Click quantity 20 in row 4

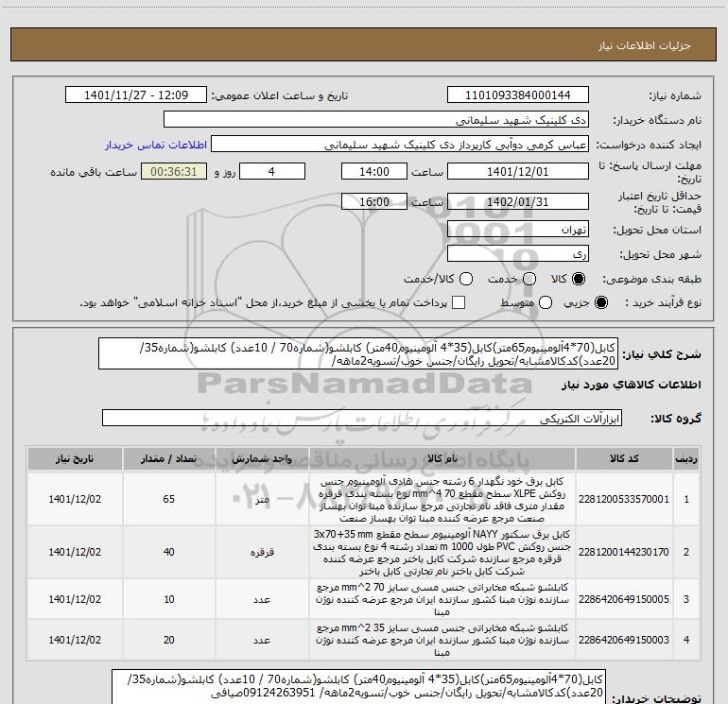tap(168, 640)
